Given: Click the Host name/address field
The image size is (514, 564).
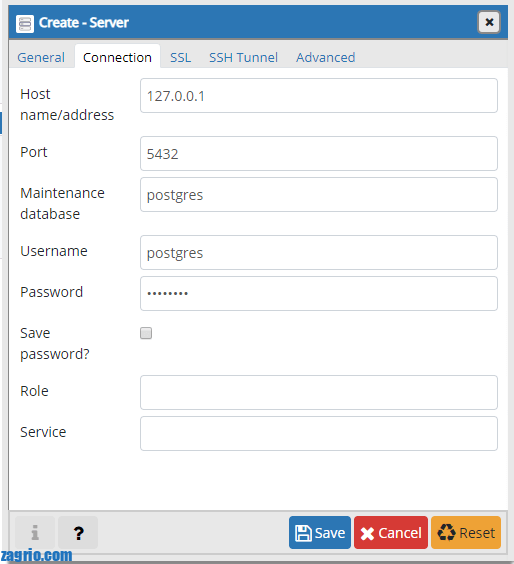Looking at the screenshot, I should pyautogui.click(x=319, y=96).
